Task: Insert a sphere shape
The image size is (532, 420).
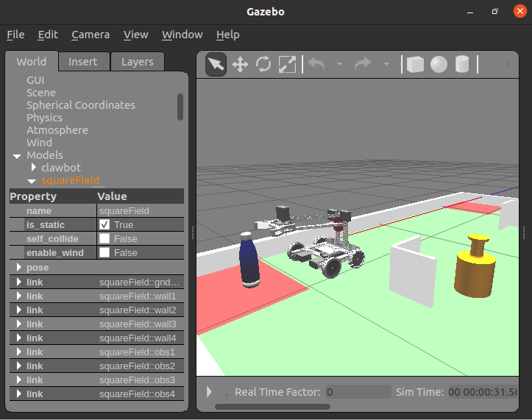Action: [x=439, y=65]
